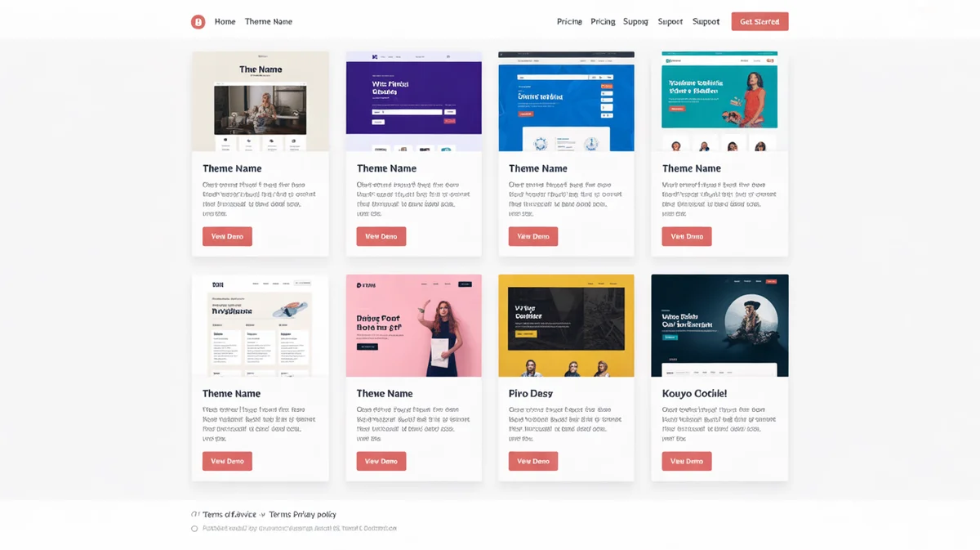980x550 pixels.
Task: Click the circle icon beside the footer copyright
Action: click(x=194, y=529)
